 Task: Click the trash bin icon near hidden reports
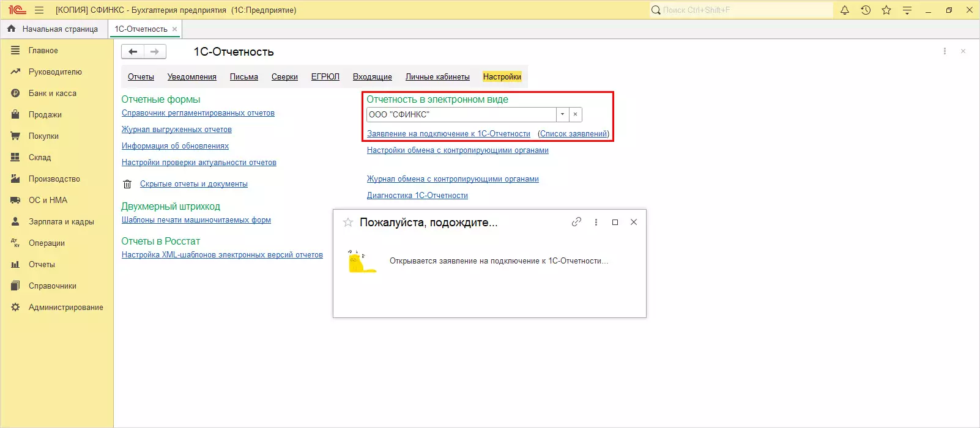click(x=127, y=184)
